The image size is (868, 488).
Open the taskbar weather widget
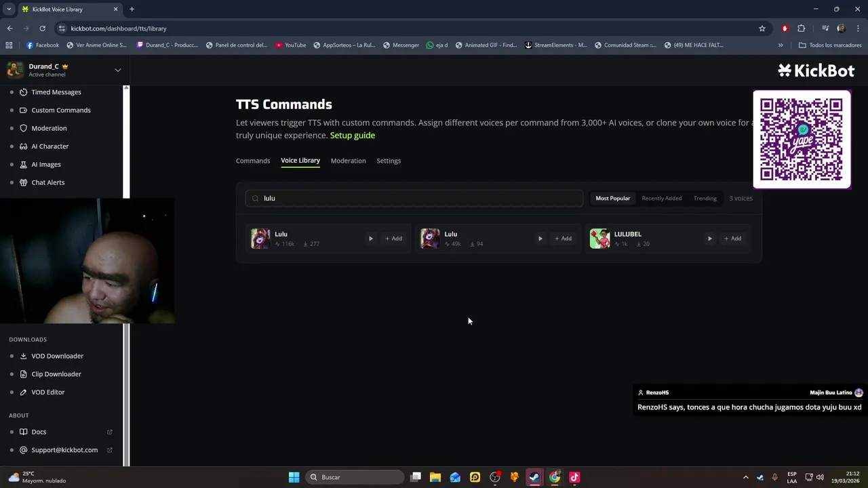[x=37, y=477]
